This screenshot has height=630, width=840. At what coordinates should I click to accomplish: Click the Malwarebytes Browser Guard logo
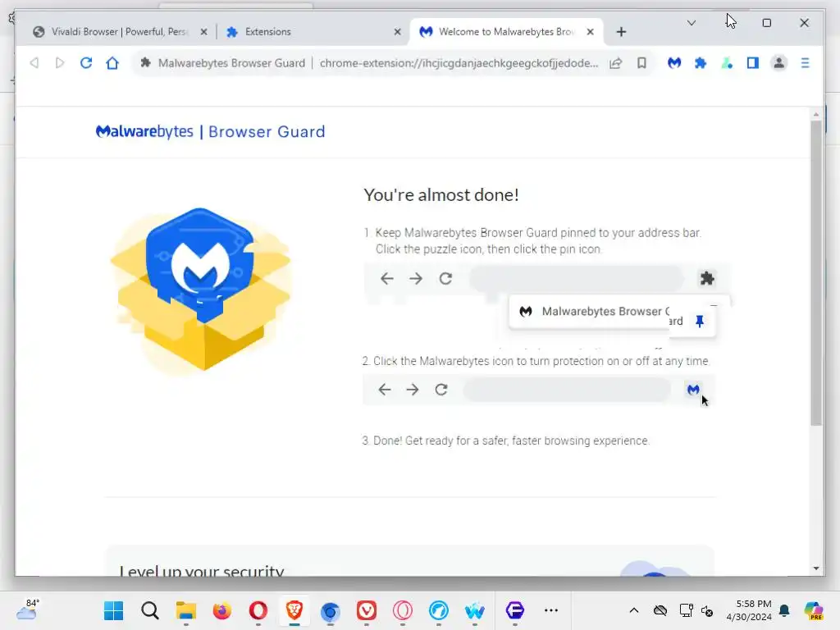211,131
